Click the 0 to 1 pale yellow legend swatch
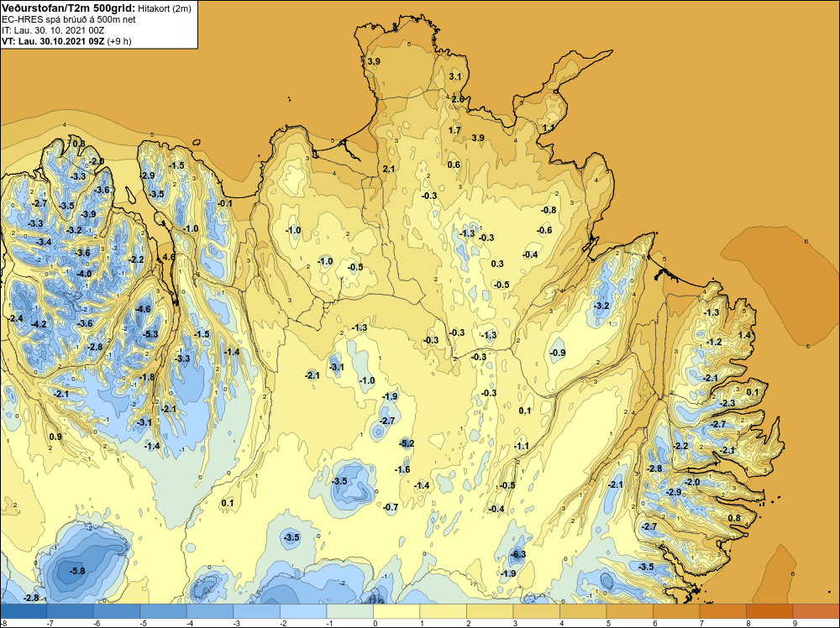Screen dimensions: 840x628 pyautogui.click(x=396, y=611)
